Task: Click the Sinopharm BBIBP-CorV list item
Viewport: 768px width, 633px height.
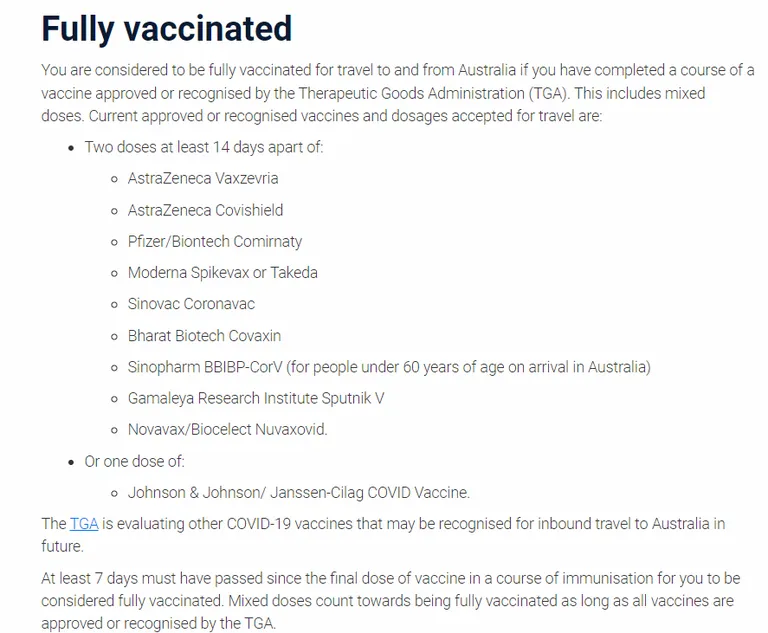Action: coord(389,367)
